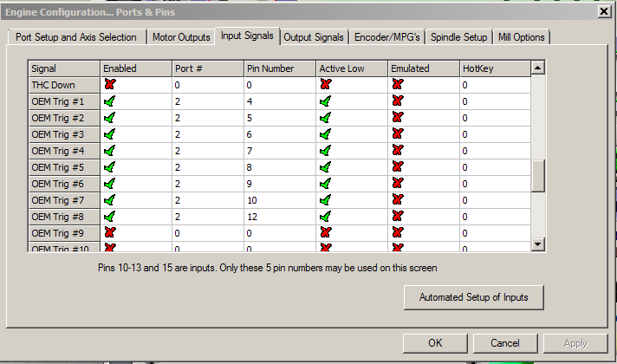Screen dimensions: 617x364
Task: Select the Input Signals tab
Action: click(247, 36)
